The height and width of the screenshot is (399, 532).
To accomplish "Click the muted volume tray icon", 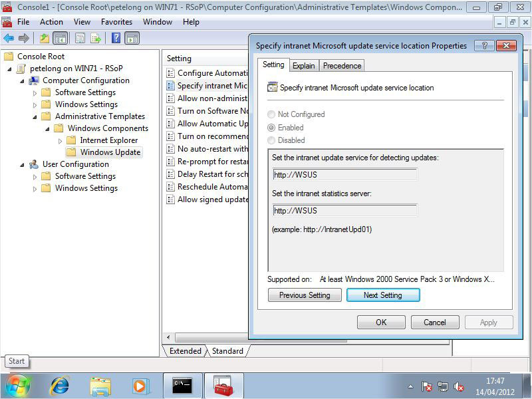I will [459, 386].
